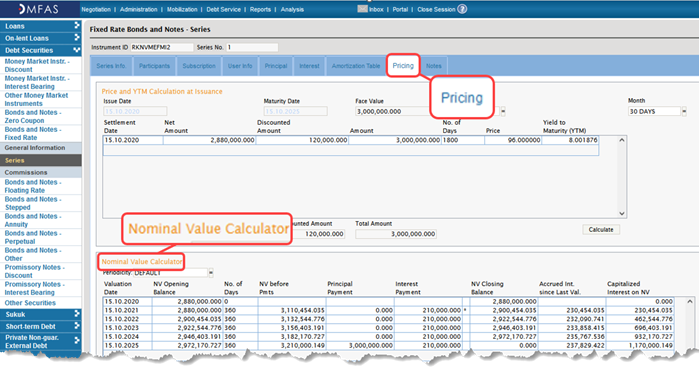This screenshot has width=699, height=367.
Task: Select the Series sidebar item
Action: click(x=41, y=161)
